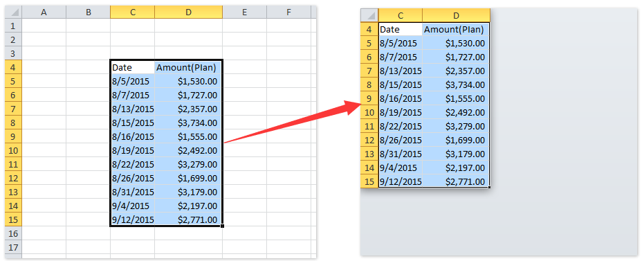Click $3,734.00 cell in cropped worksheet
The width and height of the screenshot is (644, 261).
[456, 84]
